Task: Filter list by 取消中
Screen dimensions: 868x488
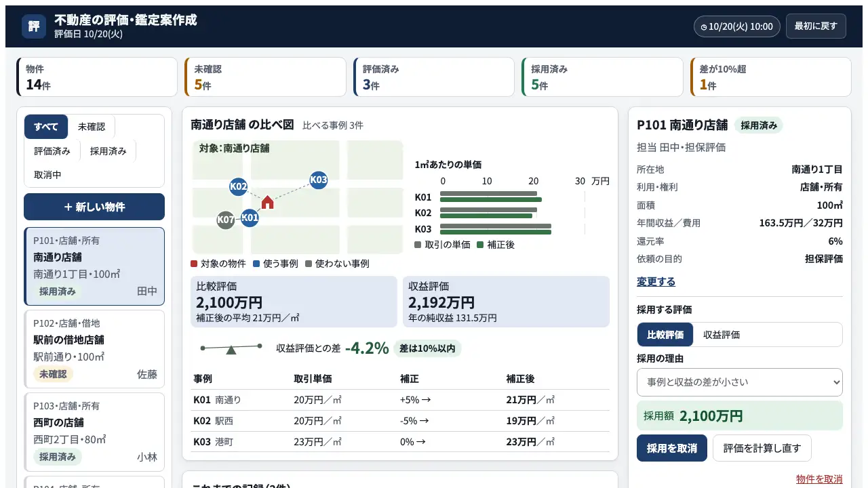Action: click(47, 174)
